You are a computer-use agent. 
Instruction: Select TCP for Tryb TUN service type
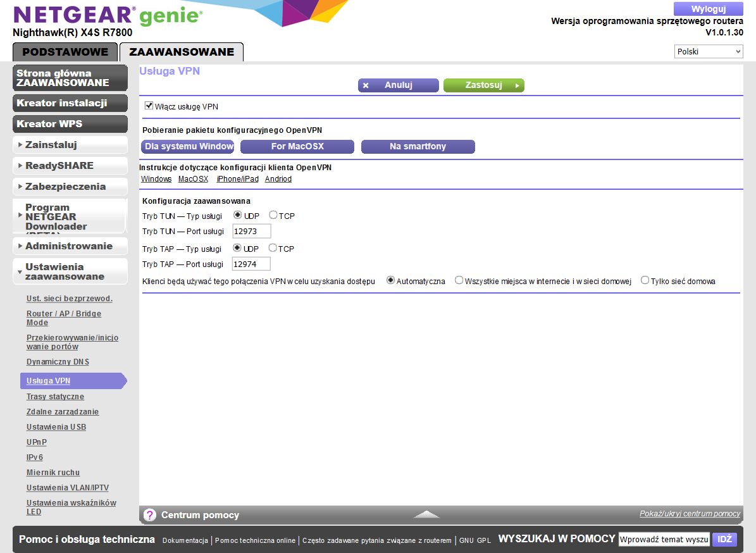tap(273, 215)
